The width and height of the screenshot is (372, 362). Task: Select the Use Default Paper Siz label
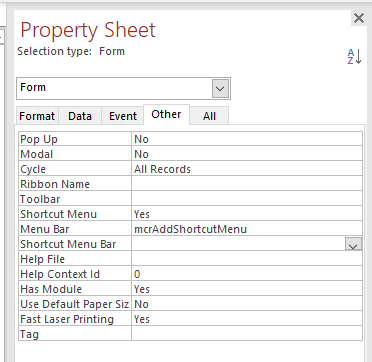75,304
